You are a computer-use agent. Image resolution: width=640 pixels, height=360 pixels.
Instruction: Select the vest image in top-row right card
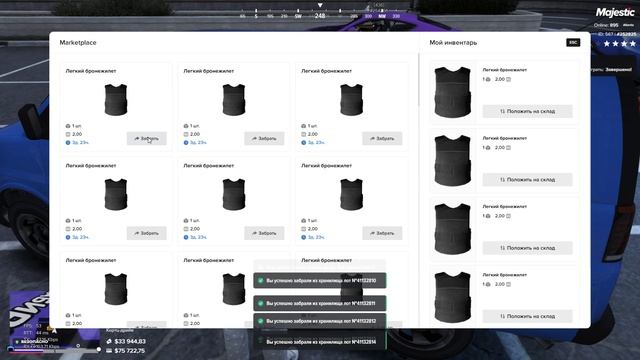[351, 100]
